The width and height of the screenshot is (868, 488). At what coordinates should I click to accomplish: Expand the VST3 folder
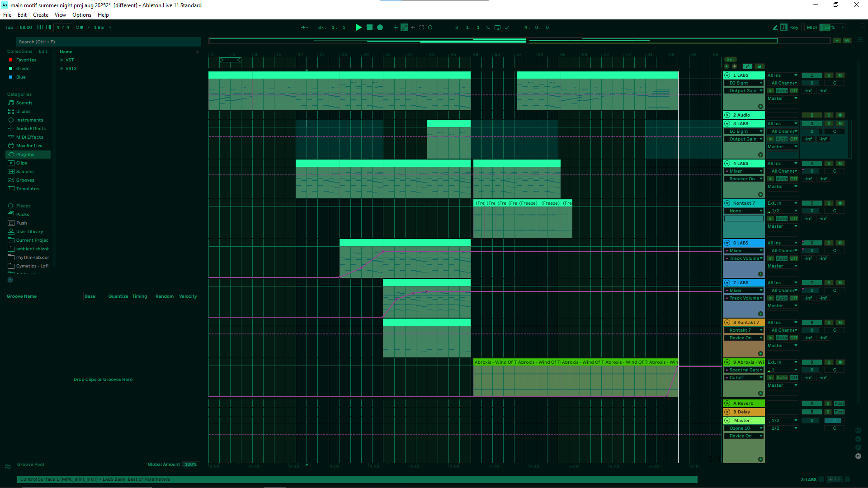62,69
